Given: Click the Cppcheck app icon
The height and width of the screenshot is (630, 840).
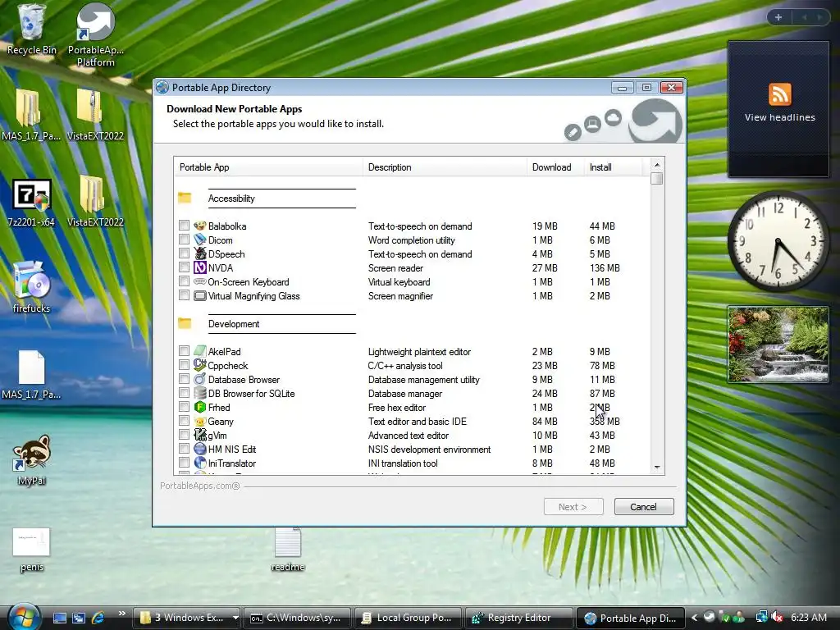Looking at the screenshot, I should [200, 365].
